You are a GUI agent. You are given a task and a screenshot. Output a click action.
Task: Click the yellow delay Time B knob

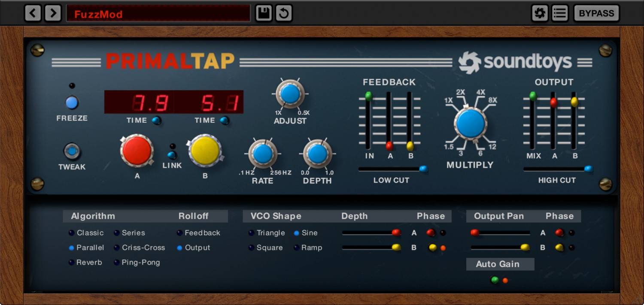coord(205,151)
